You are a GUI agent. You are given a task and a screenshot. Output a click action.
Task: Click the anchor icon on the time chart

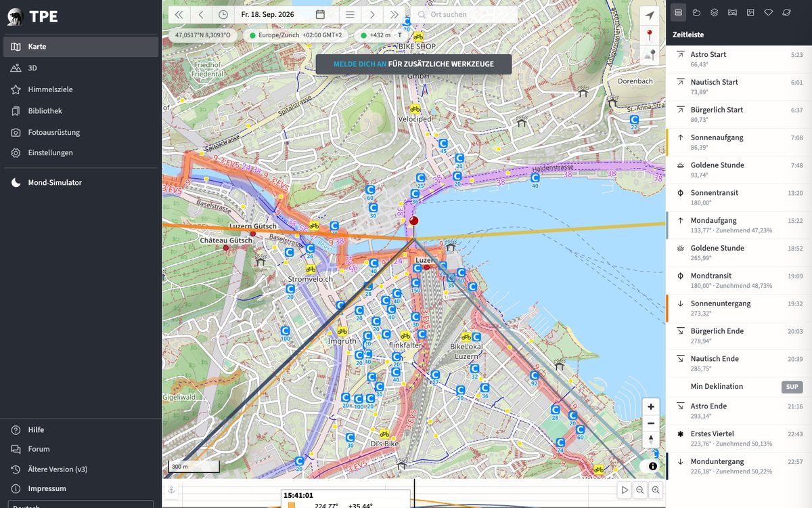click(x=173, y=490)
